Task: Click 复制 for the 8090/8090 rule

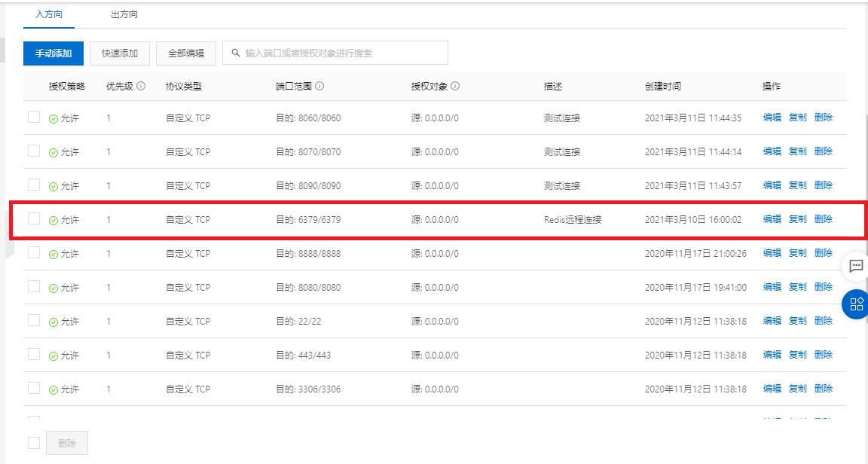Action: click(798, 185)
